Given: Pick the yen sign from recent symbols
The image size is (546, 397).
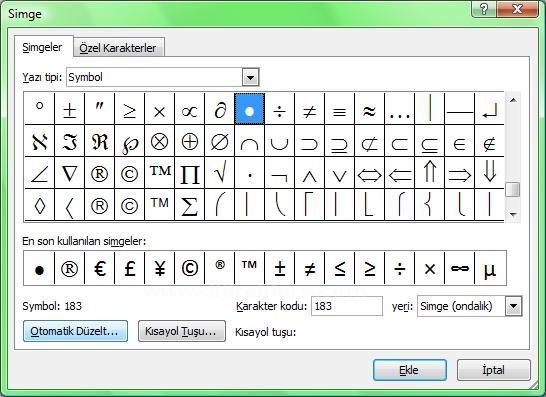Looking at the screenshot, I should pyautogui.click(x=159, y=268).
